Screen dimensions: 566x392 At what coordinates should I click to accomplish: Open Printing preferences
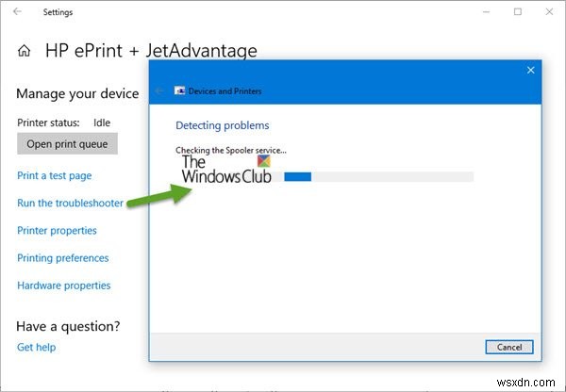[62, 257]
